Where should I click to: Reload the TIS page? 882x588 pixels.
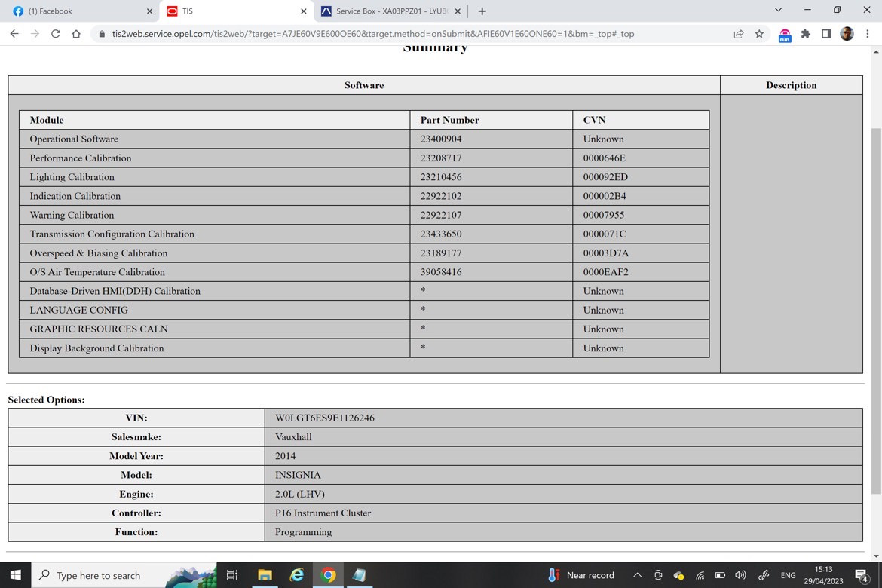coord(55,34)
